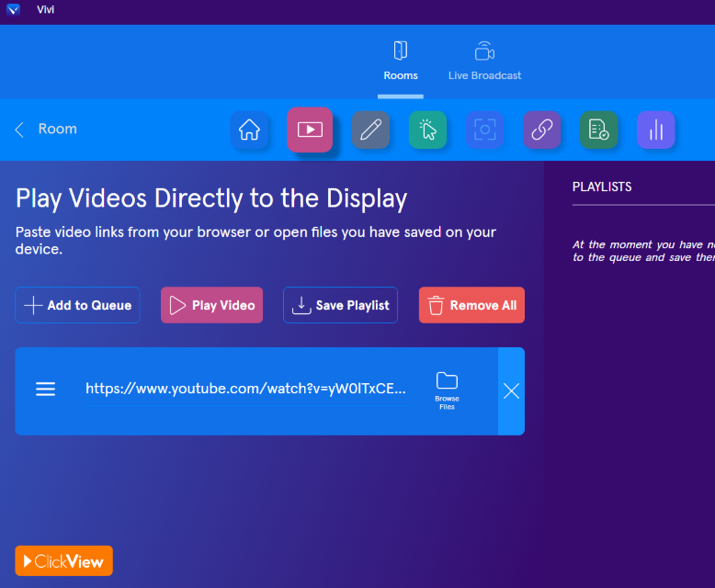Open the ClickView button

coord(64,560)
